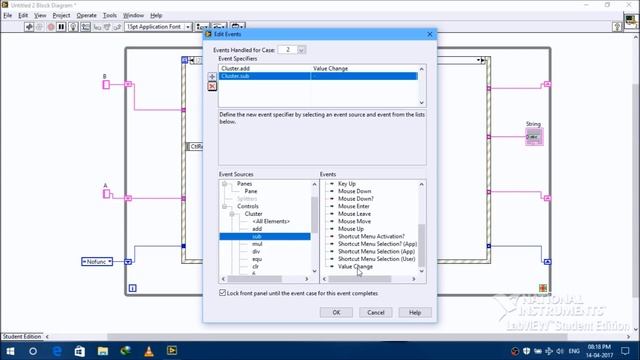
Task: Select 'equ' in Event Sources tree
Action: (x=257, y=259)
